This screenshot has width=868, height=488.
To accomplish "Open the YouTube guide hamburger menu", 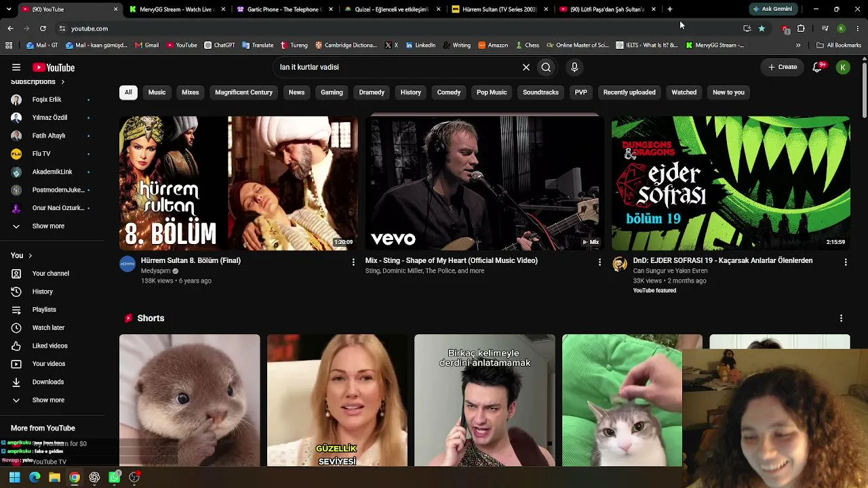I will (x=16, y=67).
